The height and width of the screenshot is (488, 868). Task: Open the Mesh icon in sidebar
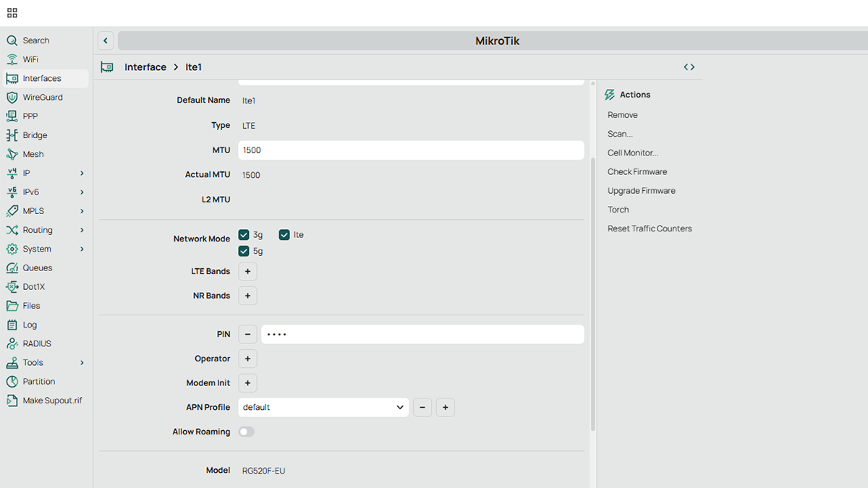click(x=12, y=154)
